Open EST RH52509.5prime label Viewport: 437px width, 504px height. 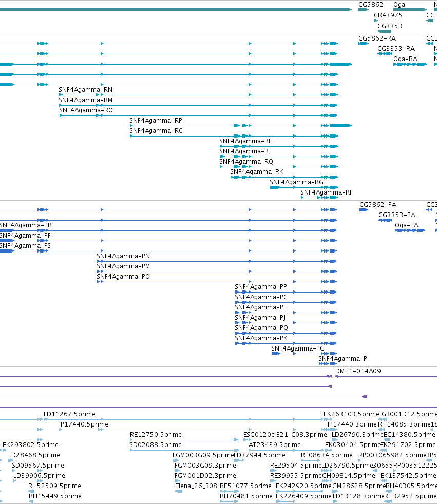click(x=54, y=487)
